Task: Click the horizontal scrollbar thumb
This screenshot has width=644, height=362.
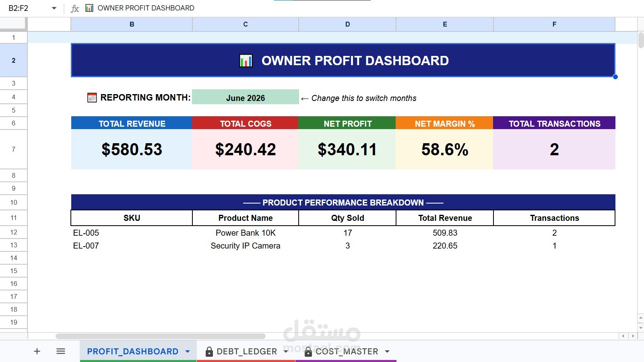Action: 161,336
